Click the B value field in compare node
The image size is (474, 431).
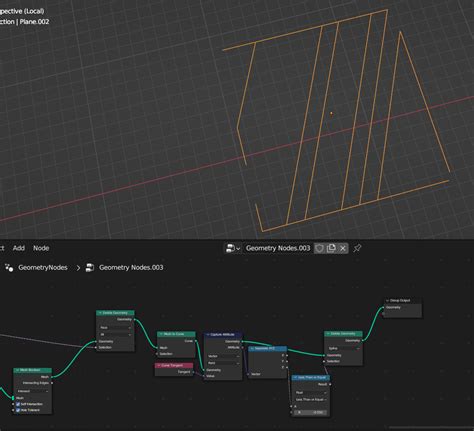pyautogui.click(x=311, y=412)
